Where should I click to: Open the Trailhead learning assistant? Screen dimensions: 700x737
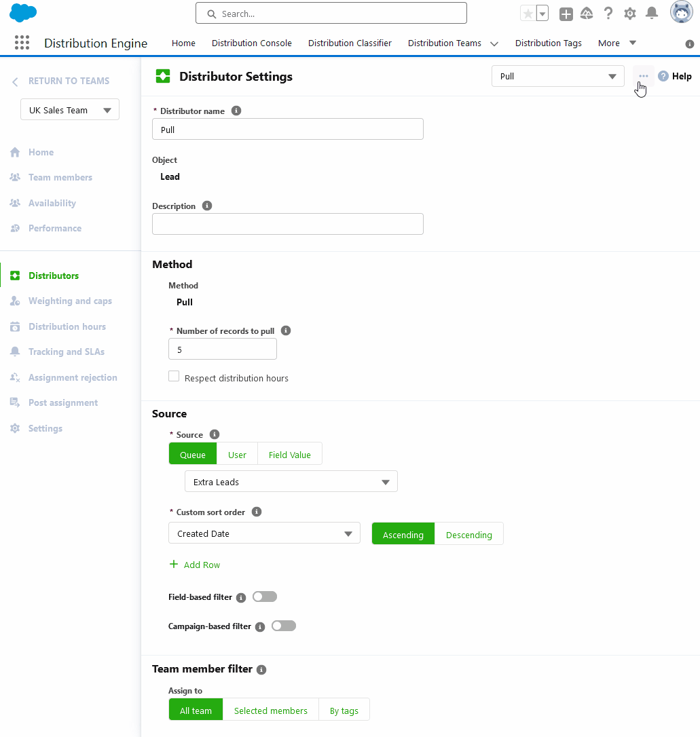coord(586,13)
